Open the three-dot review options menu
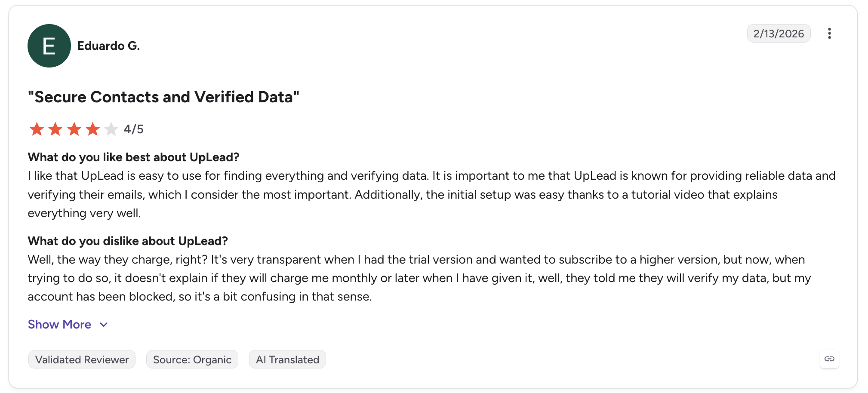 click(829, 34)
